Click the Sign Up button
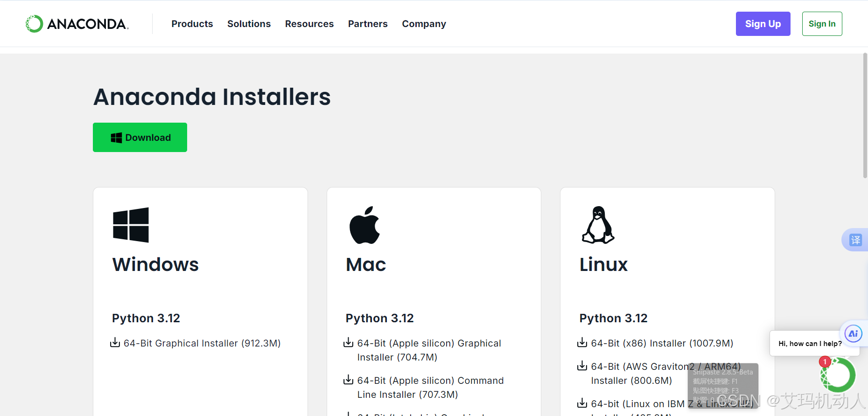 (x=763, y=24)
